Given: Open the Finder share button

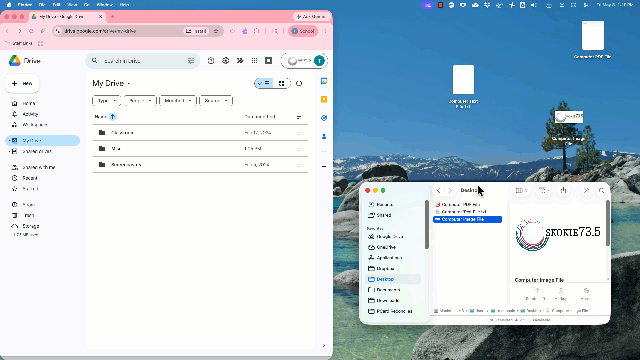Looking at the screenshot, I should click(x=564, y=190).
